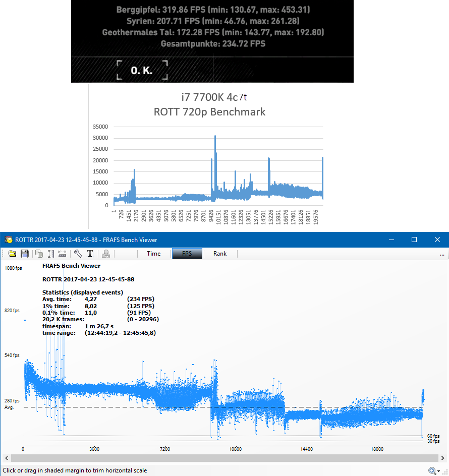Close the FRAFS Bench Viewer window
Screen dimensions: 449x476
437,240
